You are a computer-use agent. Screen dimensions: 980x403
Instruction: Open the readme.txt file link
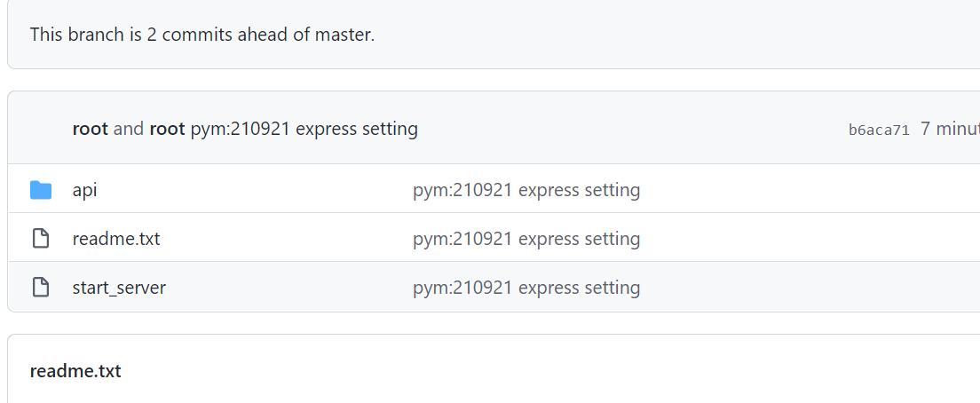116,239
